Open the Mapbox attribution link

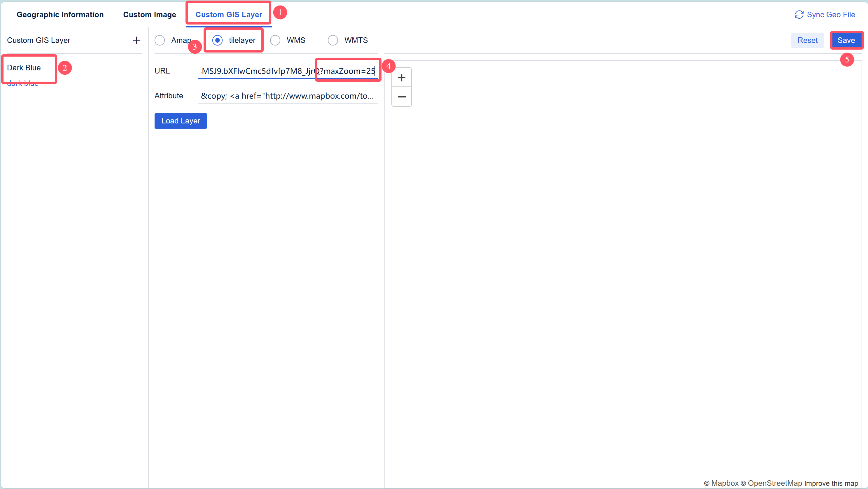(721, 483)
